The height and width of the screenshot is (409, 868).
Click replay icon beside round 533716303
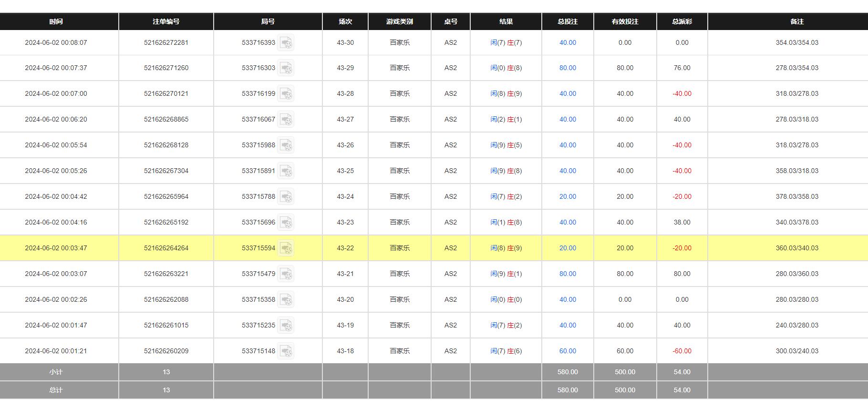pos(286,68)
